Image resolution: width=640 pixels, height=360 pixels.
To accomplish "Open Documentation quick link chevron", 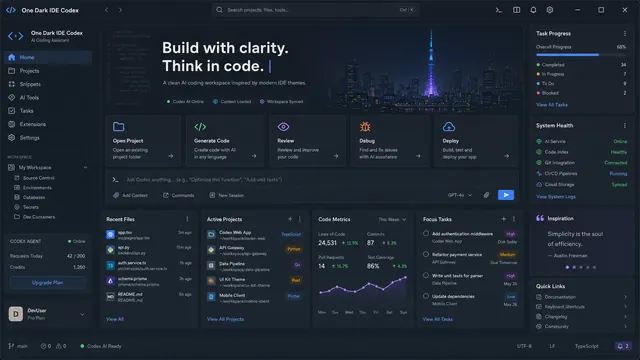I will pyautogui.click(x=625, y=297).
